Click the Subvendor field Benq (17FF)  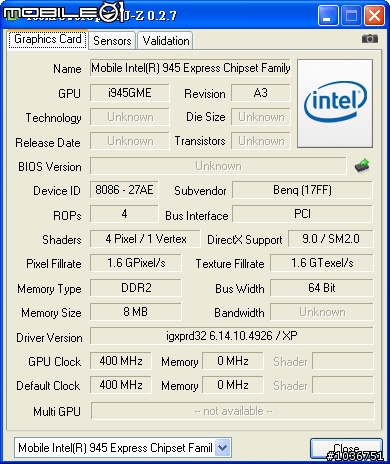click(302, 190)
